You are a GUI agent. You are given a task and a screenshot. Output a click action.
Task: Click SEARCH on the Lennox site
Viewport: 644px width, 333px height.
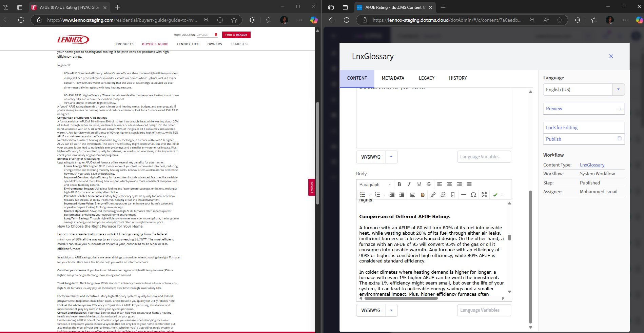239,44
